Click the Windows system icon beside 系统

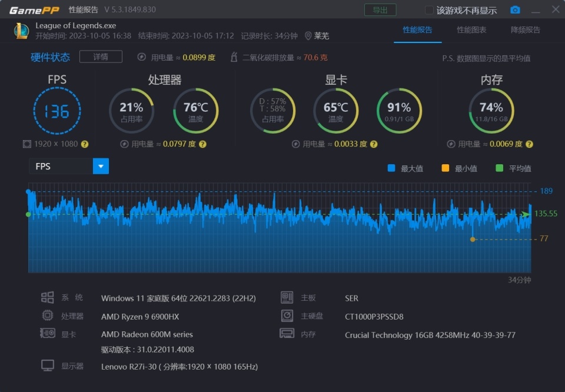click(47, 298)
